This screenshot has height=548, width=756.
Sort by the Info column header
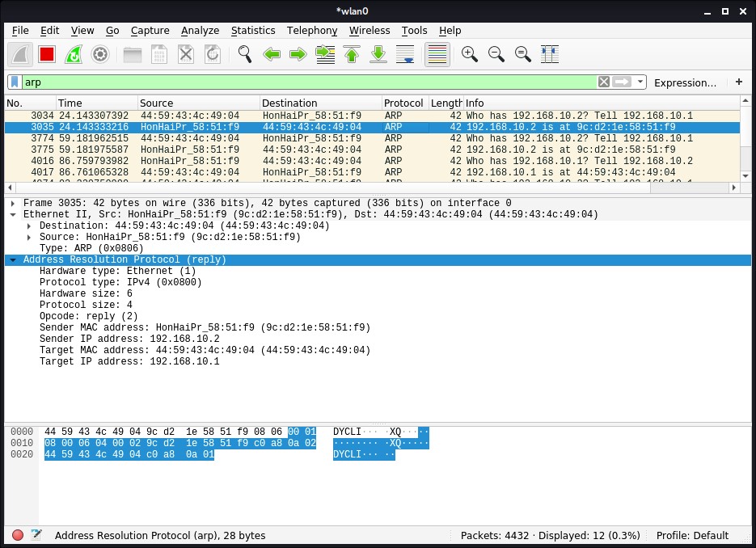(x=601, y=103)
